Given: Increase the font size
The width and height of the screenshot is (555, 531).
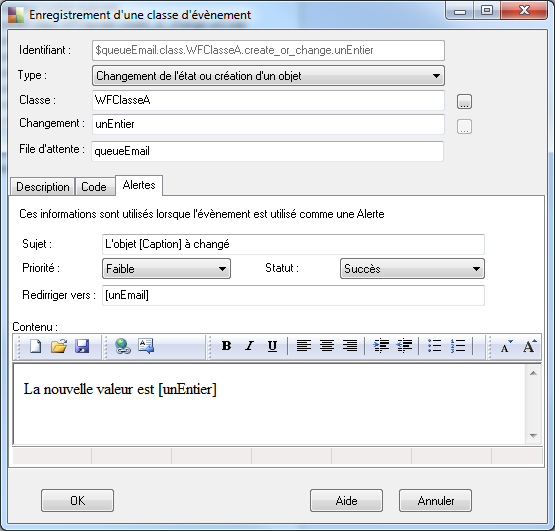Looking at the screenshot, I should point(530,346).
